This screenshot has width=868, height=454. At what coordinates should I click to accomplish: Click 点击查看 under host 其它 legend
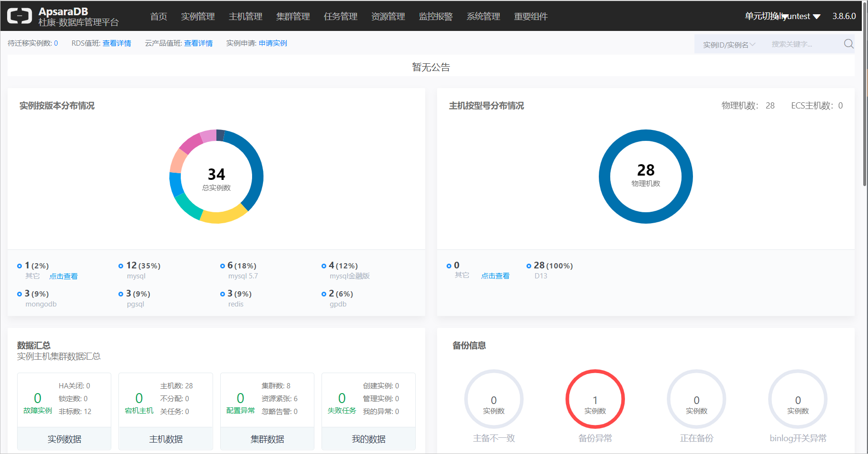(495, 276)
